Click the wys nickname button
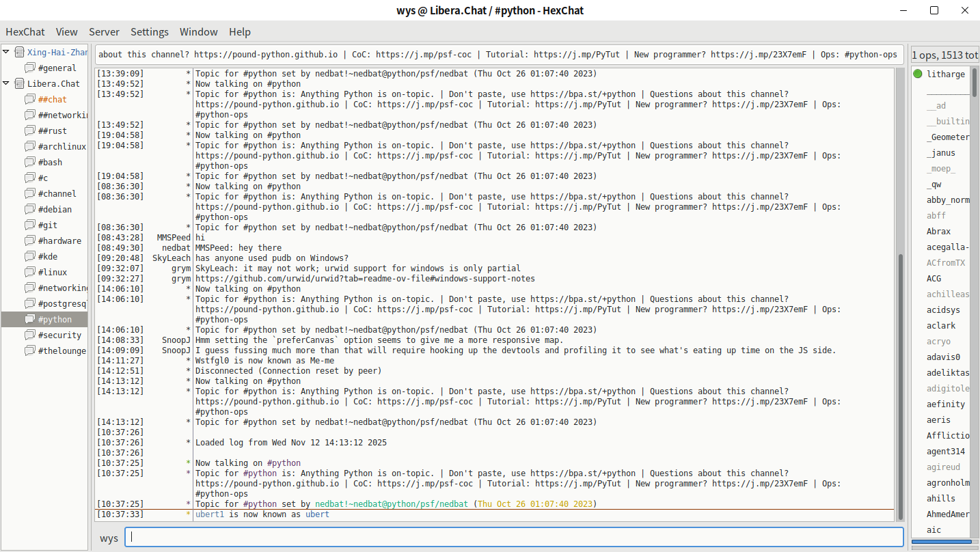The image size is (980, 552). pos(109,538)
